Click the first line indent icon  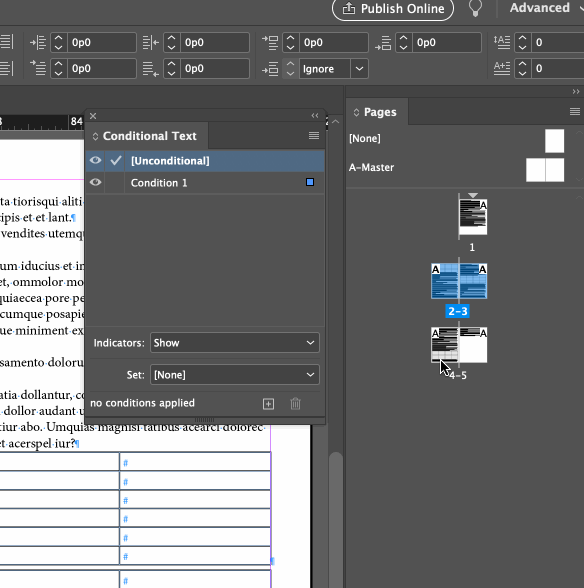(38, 68)
